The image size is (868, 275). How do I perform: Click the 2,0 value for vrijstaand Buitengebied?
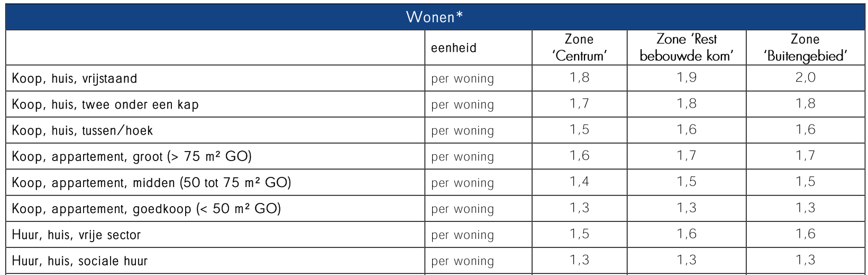[806, 78]
